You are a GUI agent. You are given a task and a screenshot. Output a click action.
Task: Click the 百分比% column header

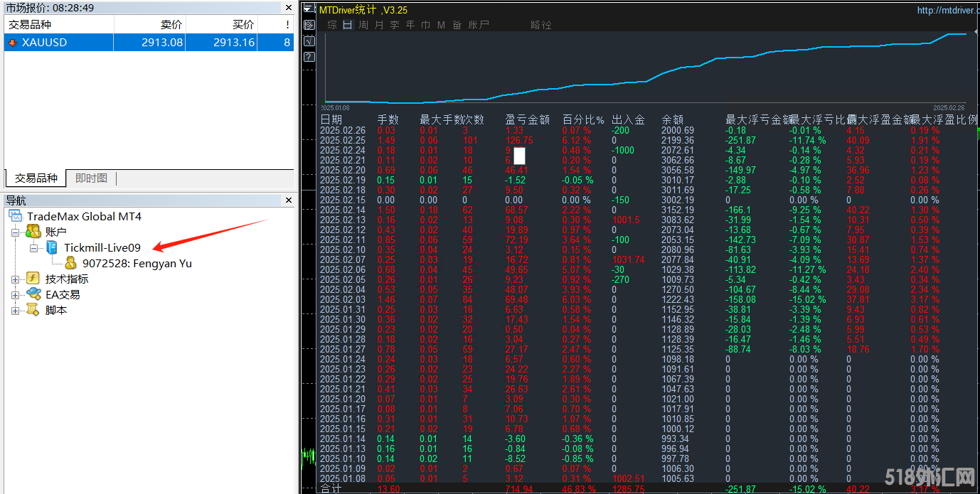[x=583, y=119]
